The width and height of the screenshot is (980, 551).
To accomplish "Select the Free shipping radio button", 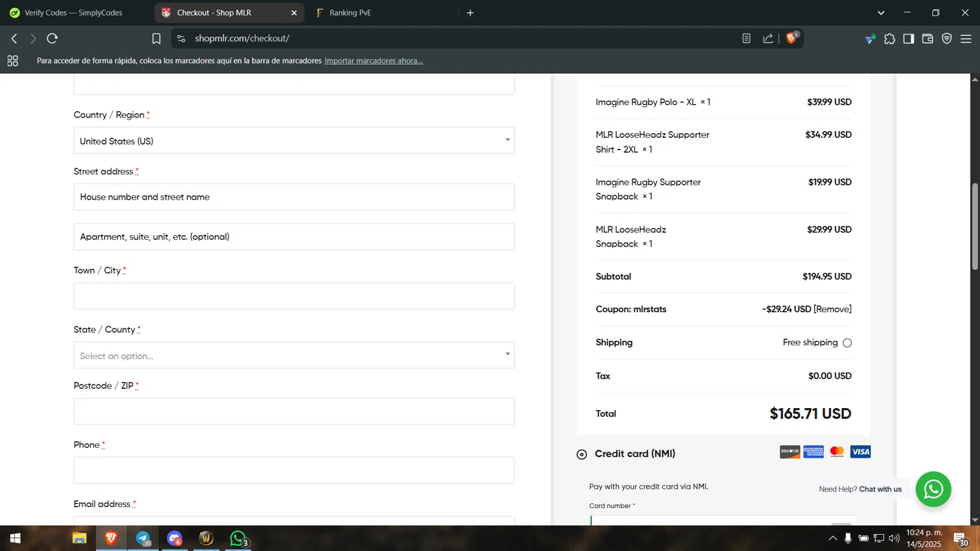I will pyautogui.click(x=847, y=343).
